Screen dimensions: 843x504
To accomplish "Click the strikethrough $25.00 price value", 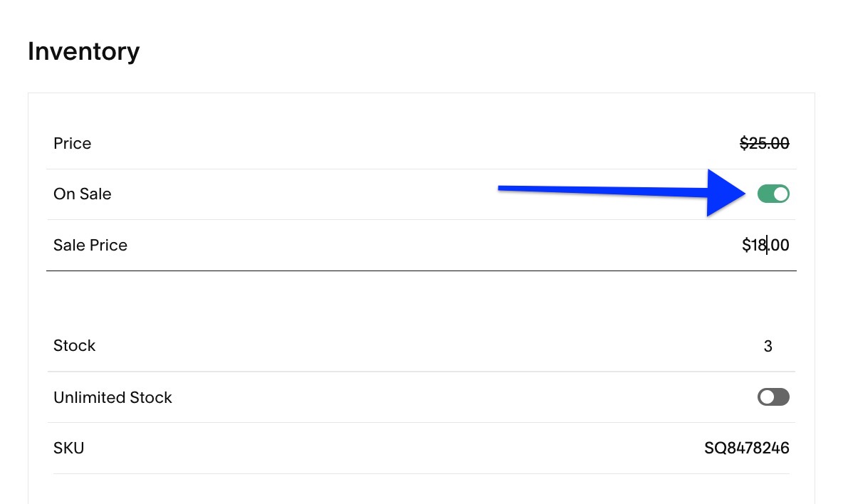I will (x=765, y=144).
